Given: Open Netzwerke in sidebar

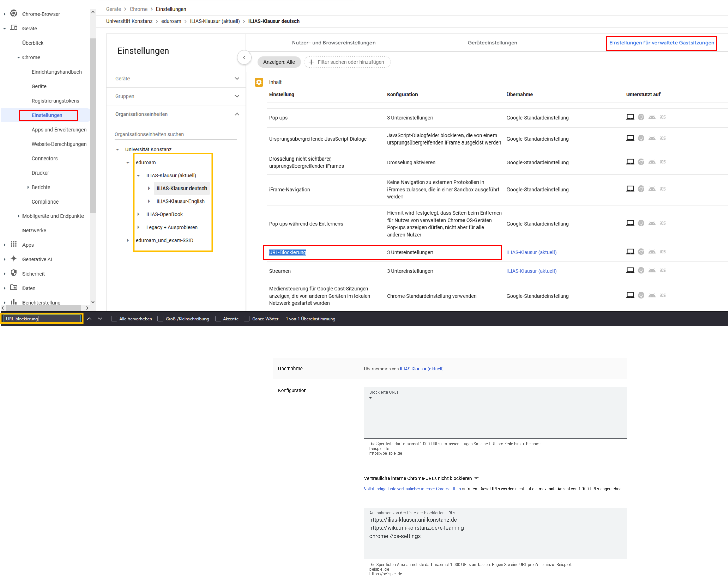Looking at the screenshot, I should [x=34, y=230].
